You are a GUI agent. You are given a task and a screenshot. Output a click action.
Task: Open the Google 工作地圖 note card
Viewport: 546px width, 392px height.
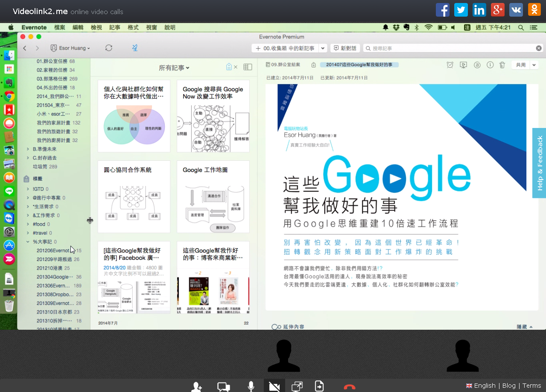213,197
